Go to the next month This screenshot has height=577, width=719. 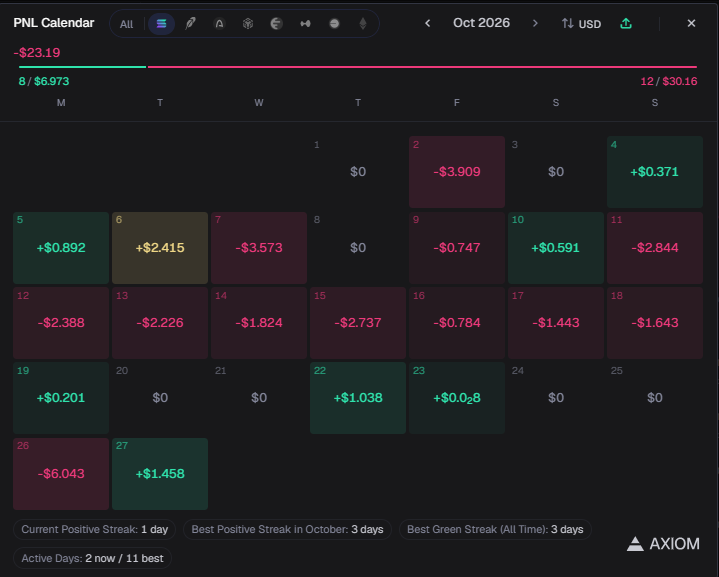[x=535, y=23]
